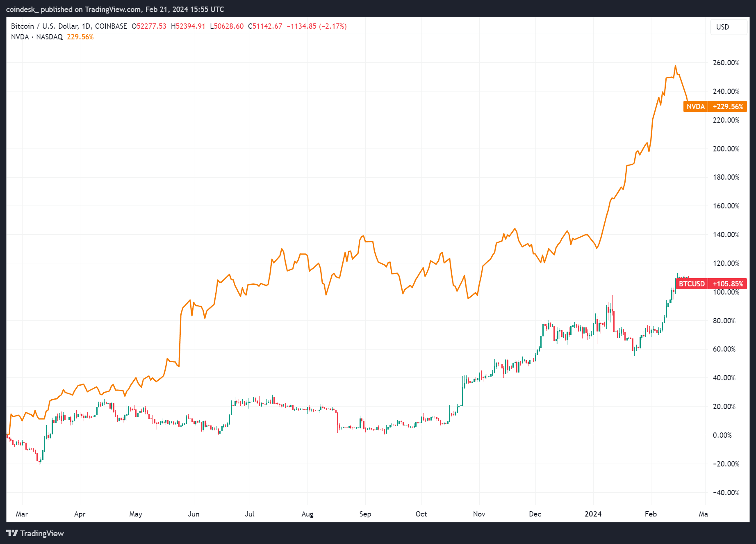The image size is (756, 544).
Task: Click the Jun time axis label
Action: coord(194,514)
